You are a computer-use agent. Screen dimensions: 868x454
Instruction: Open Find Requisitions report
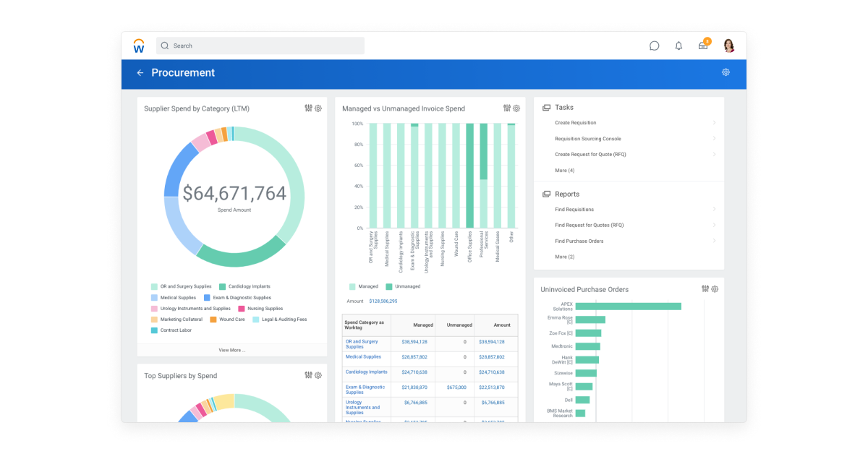click(x=574, y=210)
